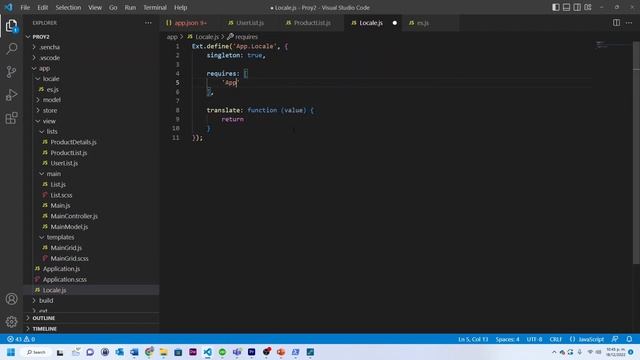Open the Word taskbar icon
Image resolution: width=640 pixels, height=360 pixels.
[x=134, y=352]
